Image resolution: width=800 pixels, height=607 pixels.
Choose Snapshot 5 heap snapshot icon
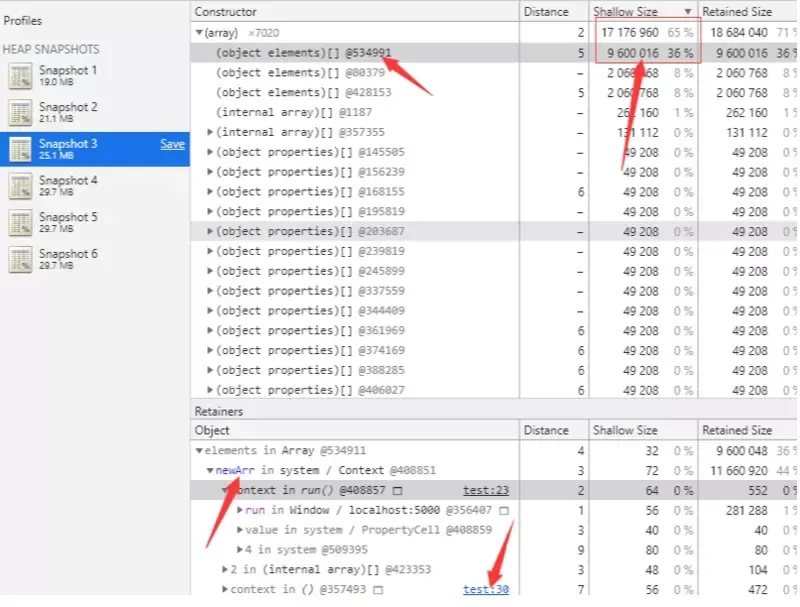point(21,223)
